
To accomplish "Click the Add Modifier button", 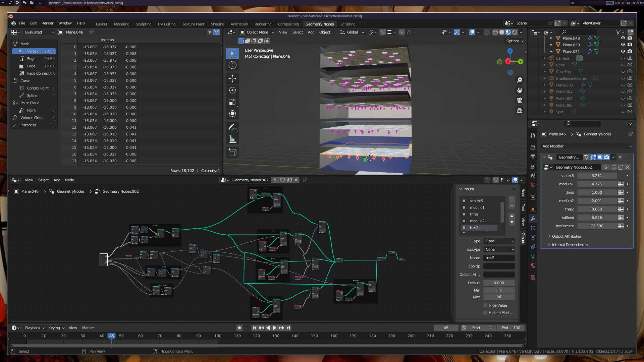I will point(587,146).
